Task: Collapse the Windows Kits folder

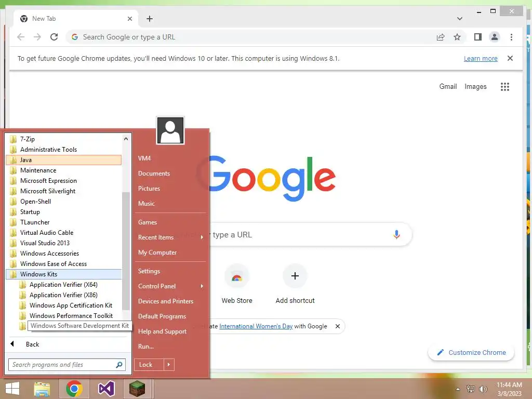Action: point(64,274)
